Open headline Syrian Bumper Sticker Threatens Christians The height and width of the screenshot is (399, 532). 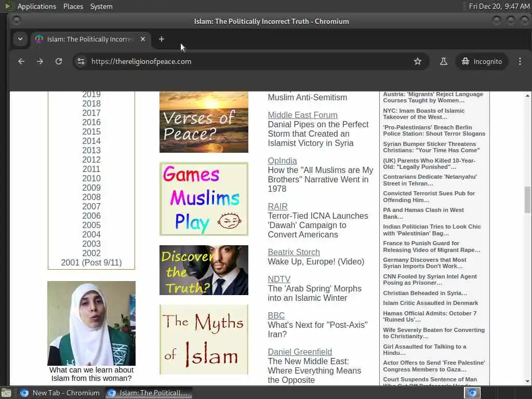click(x=432, y=147)
